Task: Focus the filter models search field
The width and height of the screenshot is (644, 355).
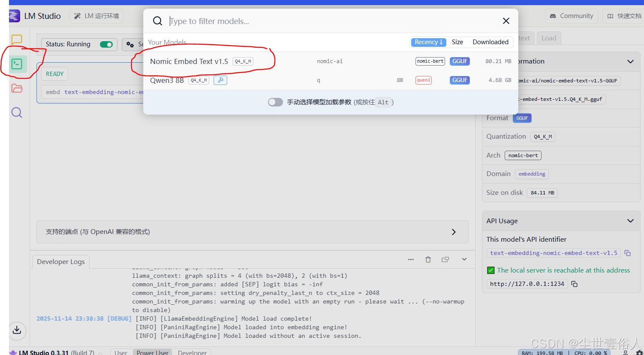Action: click(x=330, y=21)
